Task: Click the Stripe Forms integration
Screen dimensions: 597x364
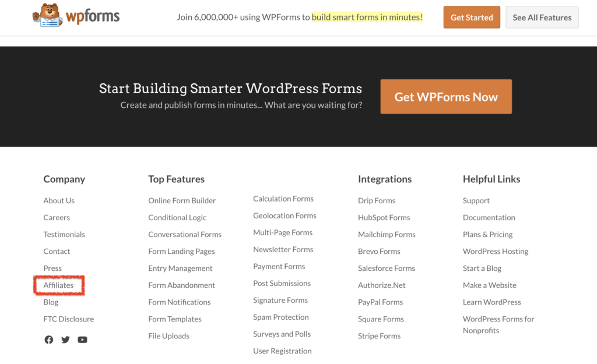Action: pyautogui.click(x=380, y=336)
